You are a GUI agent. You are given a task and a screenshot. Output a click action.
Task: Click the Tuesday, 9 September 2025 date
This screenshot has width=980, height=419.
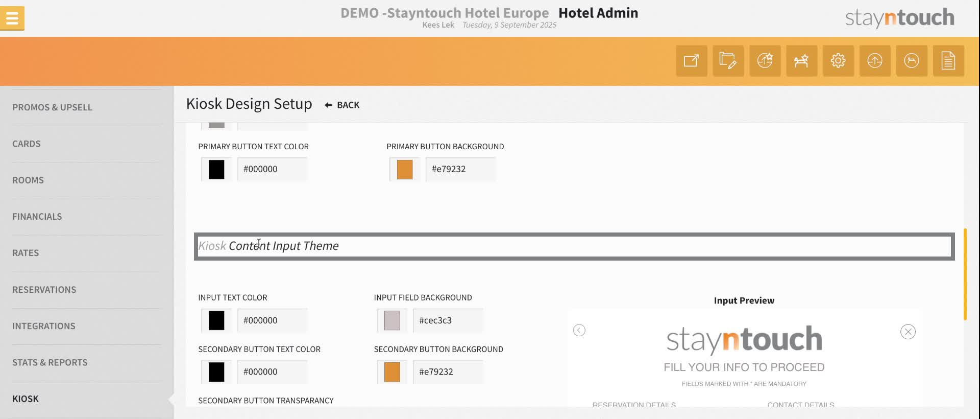click(x=509, y=25)
